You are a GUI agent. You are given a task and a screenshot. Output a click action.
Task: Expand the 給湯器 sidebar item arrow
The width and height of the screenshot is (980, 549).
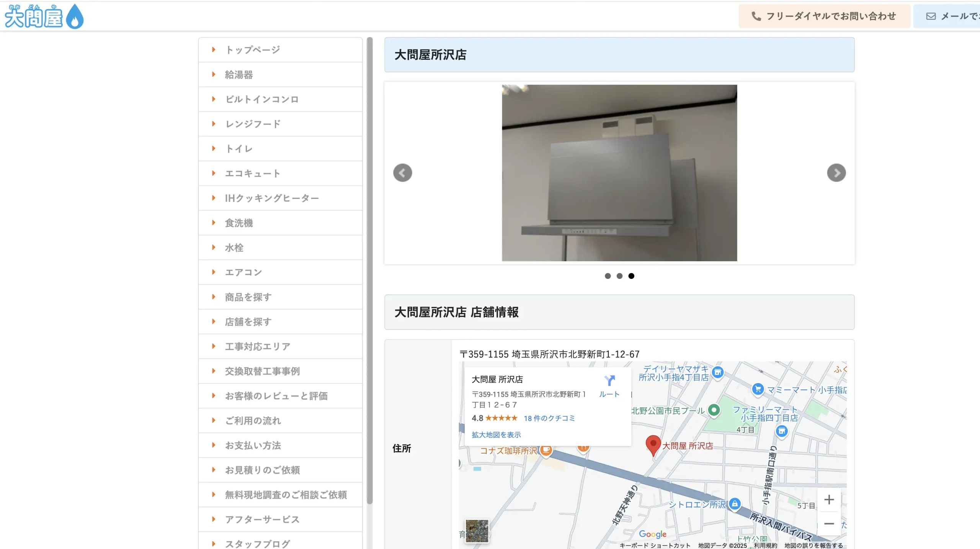[x=214, y=74]
